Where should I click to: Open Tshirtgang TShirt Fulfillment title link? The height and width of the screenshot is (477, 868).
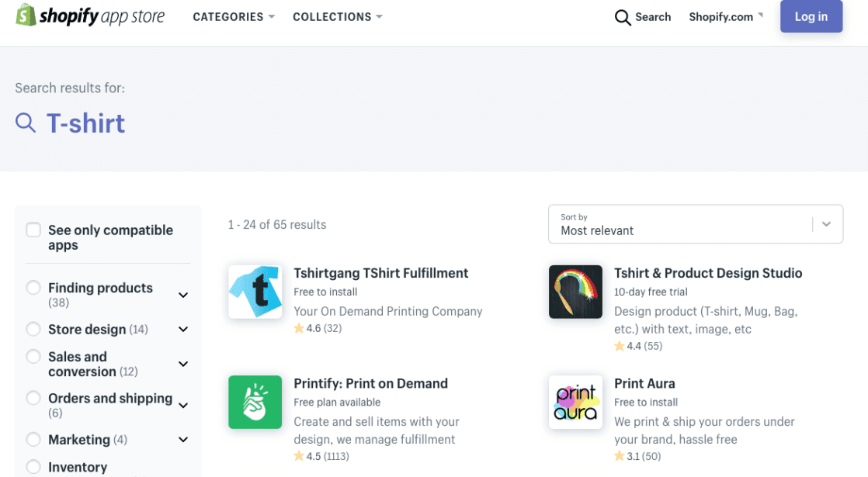[381, 273]
